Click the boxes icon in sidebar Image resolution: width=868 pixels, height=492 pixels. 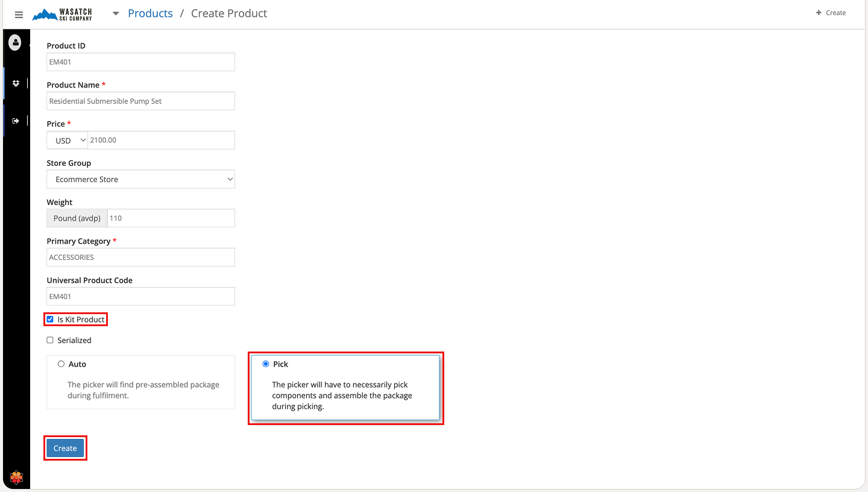pyautogui.click(x=16, y=83)
